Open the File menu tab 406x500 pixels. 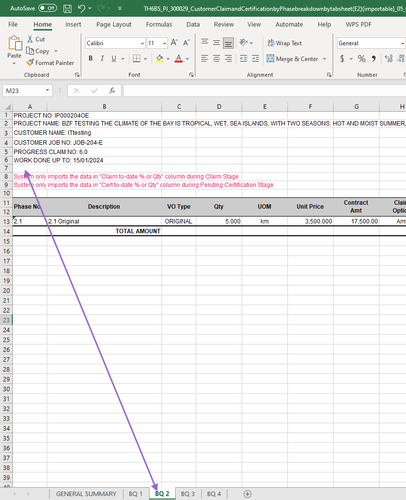(13, 24)
